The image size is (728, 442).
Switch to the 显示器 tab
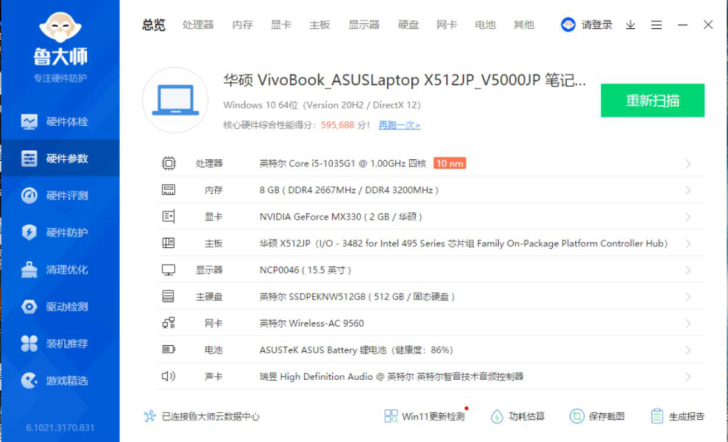coord(364,25)
